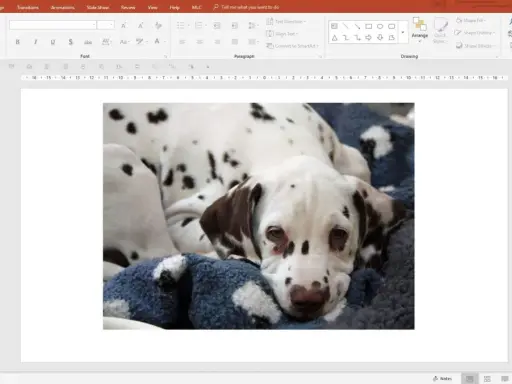The height and width of the screenshot is (384, 512).
Task: Select the Elbow Connector shape
Action: [346, 38]
